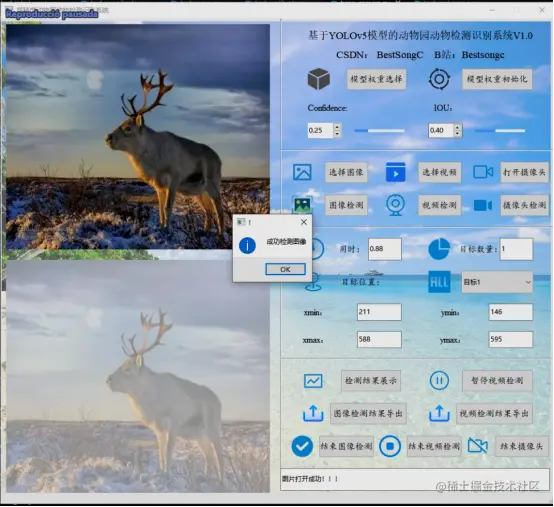554x507 pixels.
Task: Click the blue video play icon beside 选择视频
Action: (395, 172)
